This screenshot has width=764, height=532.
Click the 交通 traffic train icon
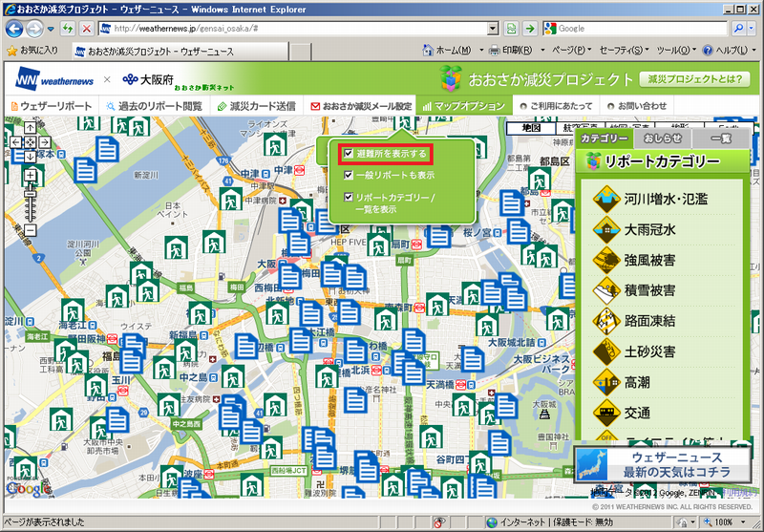(x=606, y=414)
